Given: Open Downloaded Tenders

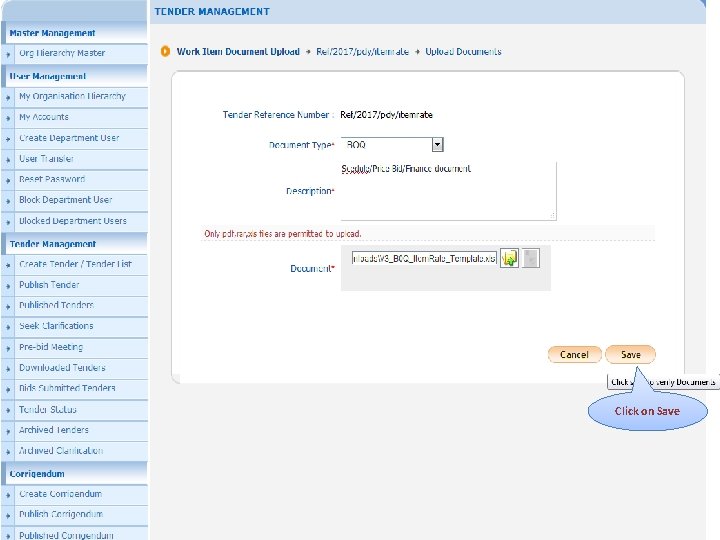Looking at the screenshot, I should [x=62, y=368].
